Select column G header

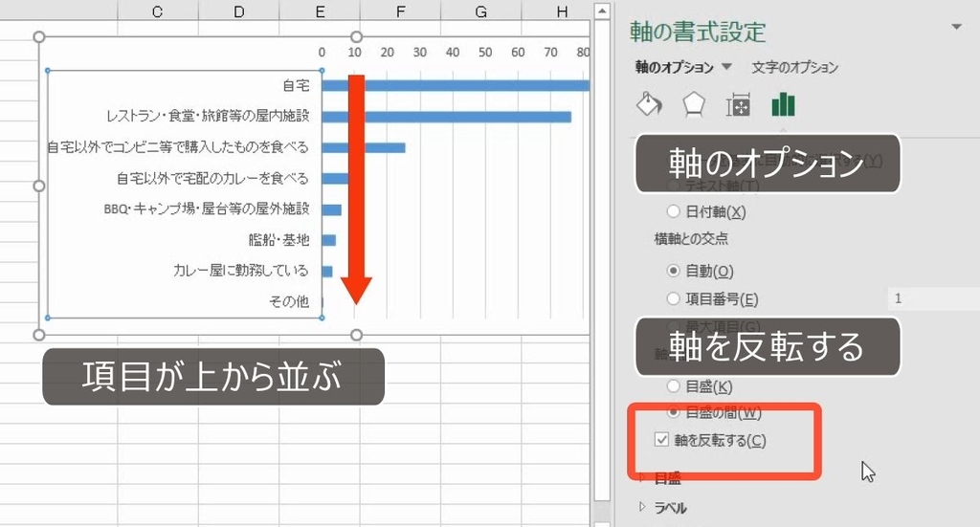[480, 11]
